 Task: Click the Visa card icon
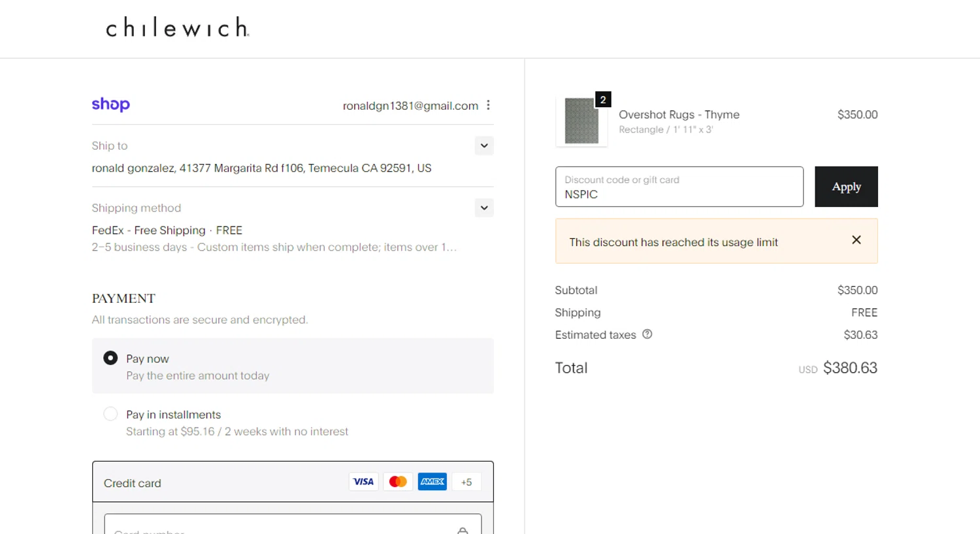click(x=363, y=482)
